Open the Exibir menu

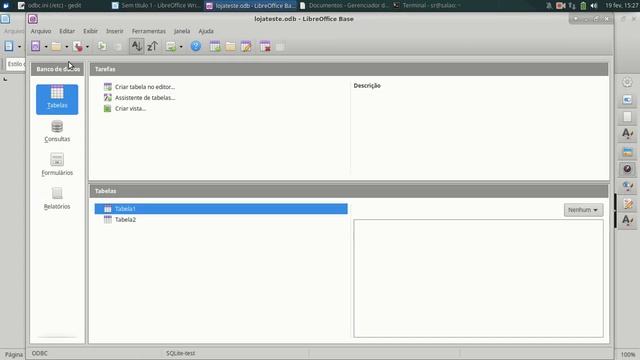(90, 31)
